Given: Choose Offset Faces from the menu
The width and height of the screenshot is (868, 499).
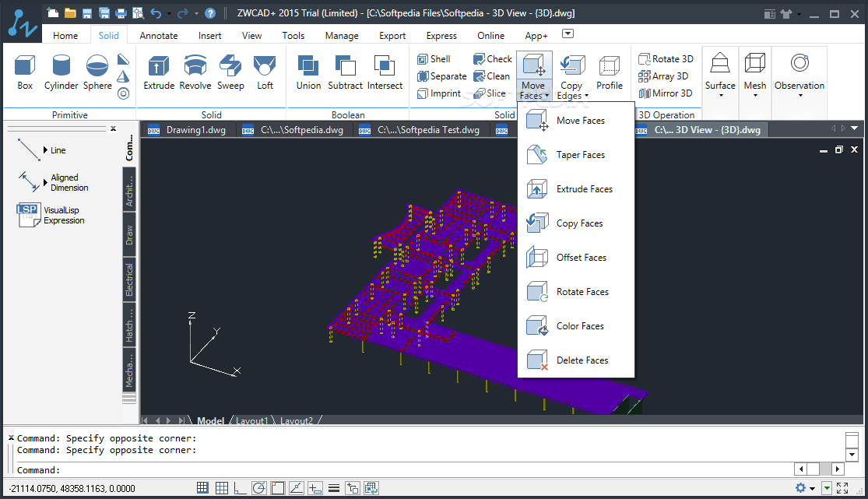Looking at the screenshot, I should pyautogui.click(x=576, y=258).
